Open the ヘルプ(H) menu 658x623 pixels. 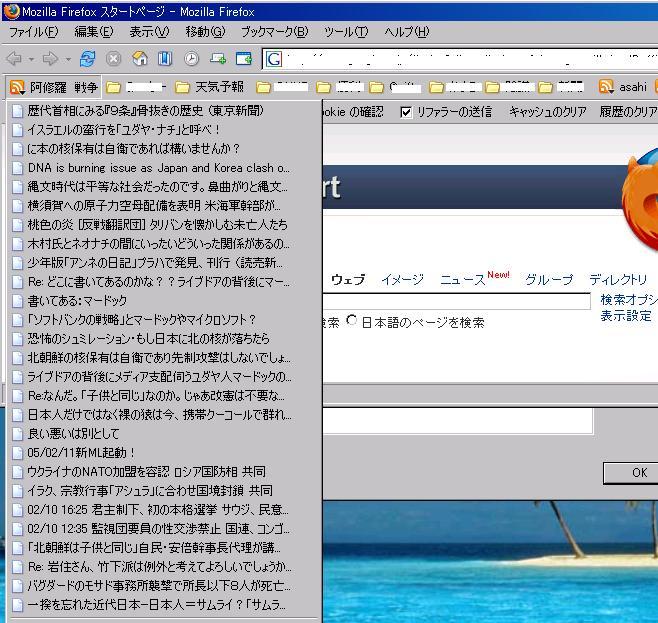[x=407, y=32]
